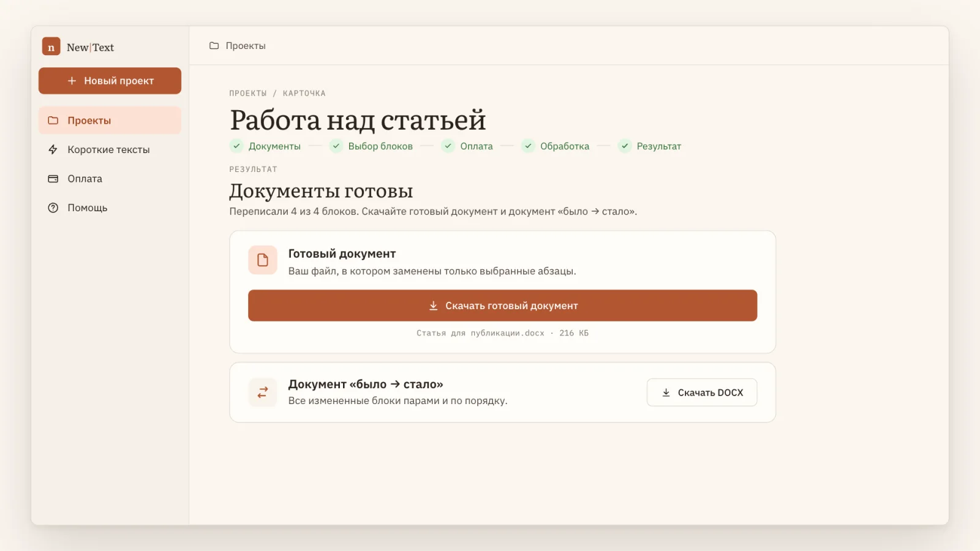Click the New|Text brand name
The image size is (980, 551).
(90, 47)
